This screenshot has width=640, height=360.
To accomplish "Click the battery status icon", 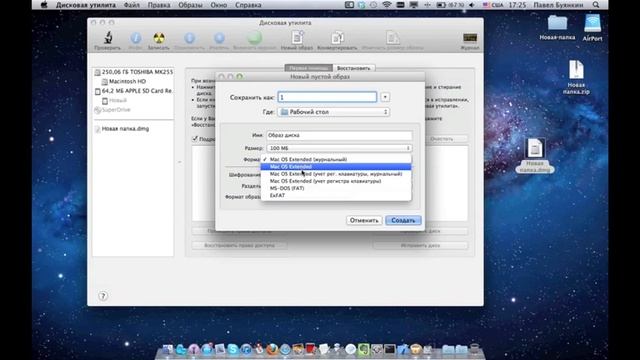I will [441, 5].
